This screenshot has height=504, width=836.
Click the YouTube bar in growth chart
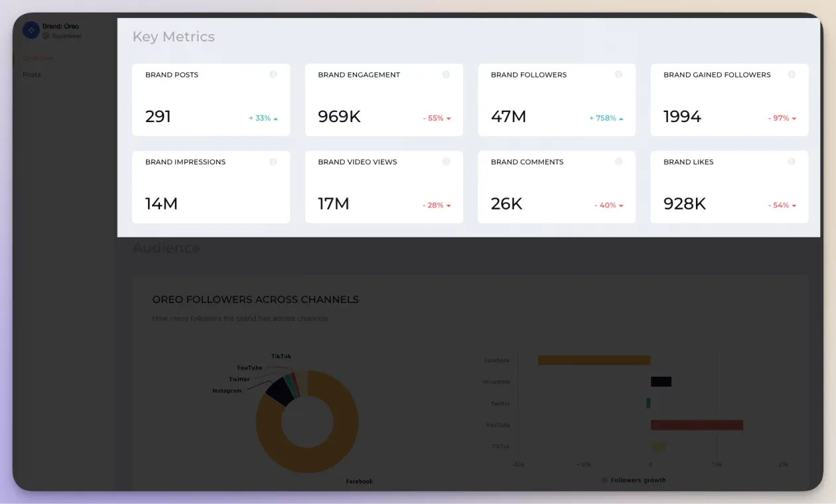tap(697, 424)
